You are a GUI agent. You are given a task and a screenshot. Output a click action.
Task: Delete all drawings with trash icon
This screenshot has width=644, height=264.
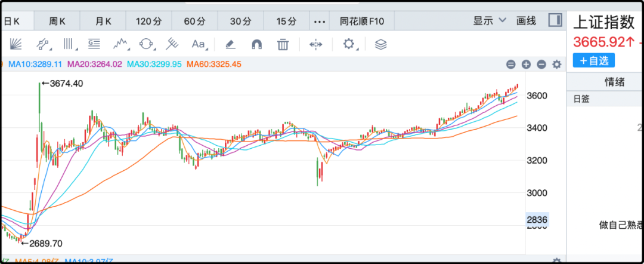pyautogui.click(x=283, y=44)
